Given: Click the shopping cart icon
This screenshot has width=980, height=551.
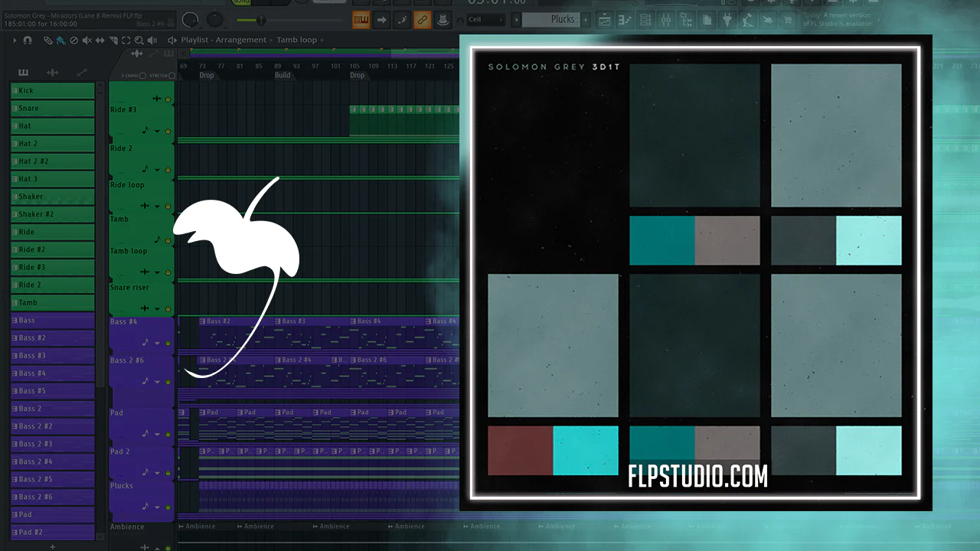Looking at the screenshot, I should [788, 20].
